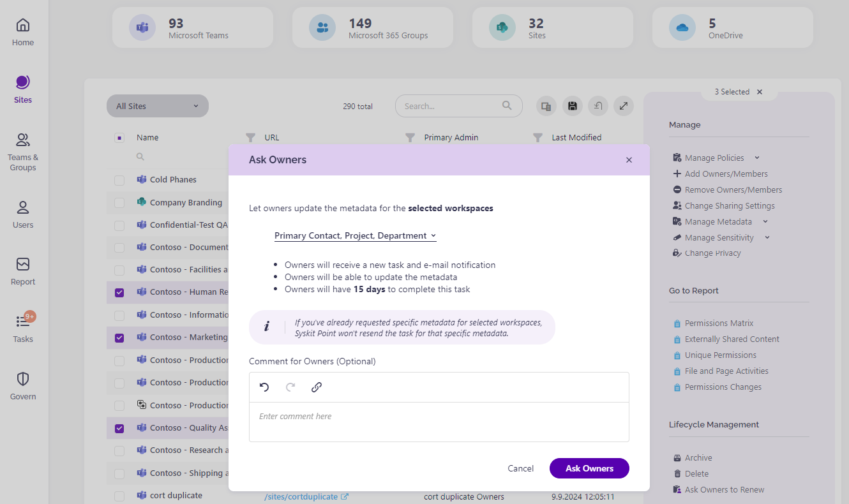Navigate to Sites in the sidebar
The width and height of the screenshot is (849, 504).
point(22,89)
